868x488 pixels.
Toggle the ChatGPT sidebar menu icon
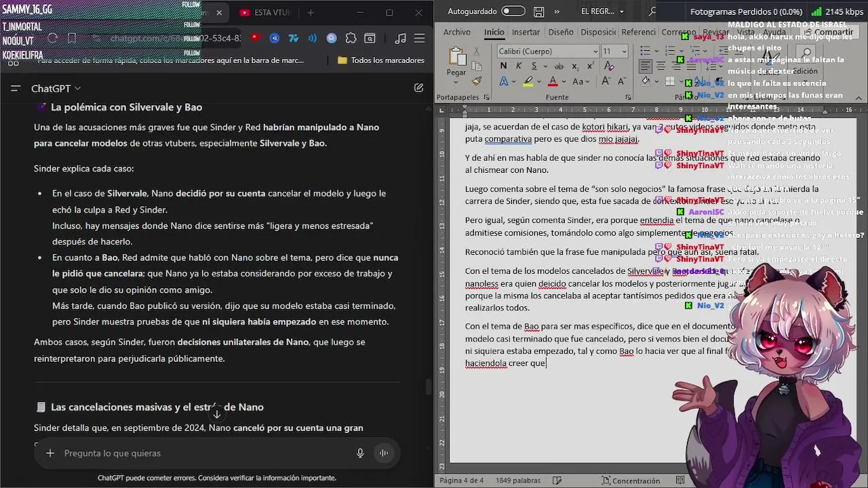pyautogui.click(x=16, y=88)
